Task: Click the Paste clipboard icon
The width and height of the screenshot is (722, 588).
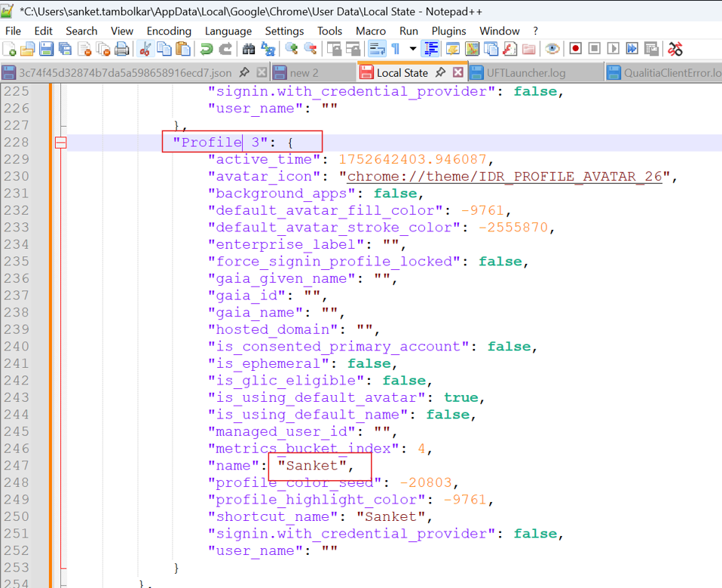Action: (x=183, y=49)
